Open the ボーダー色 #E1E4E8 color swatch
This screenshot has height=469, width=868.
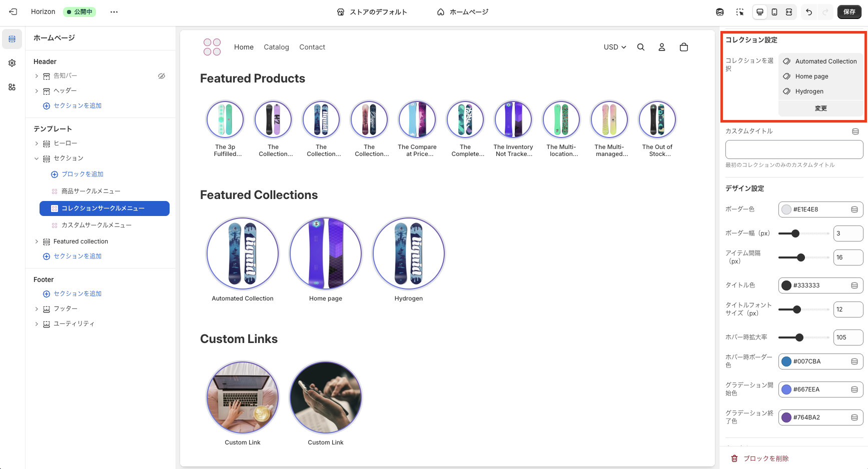[786, 209]
